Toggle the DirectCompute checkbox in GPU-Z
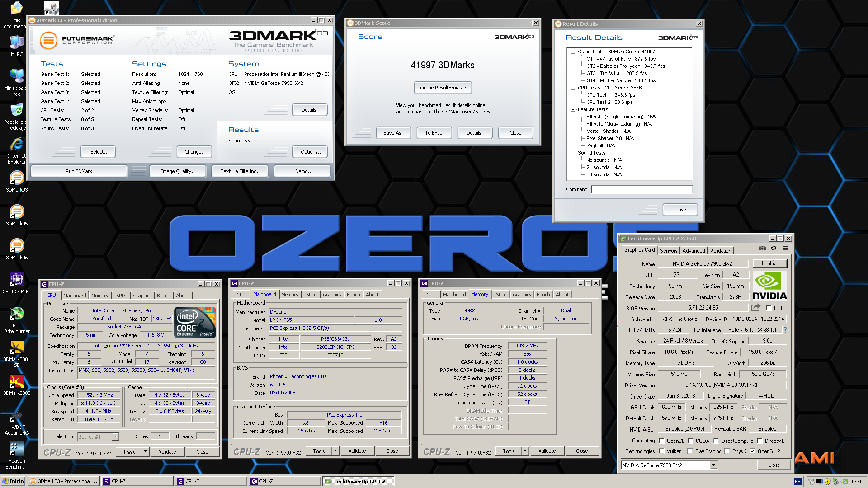Viewport: 868px width, 488px height. [x=716, y=441]
